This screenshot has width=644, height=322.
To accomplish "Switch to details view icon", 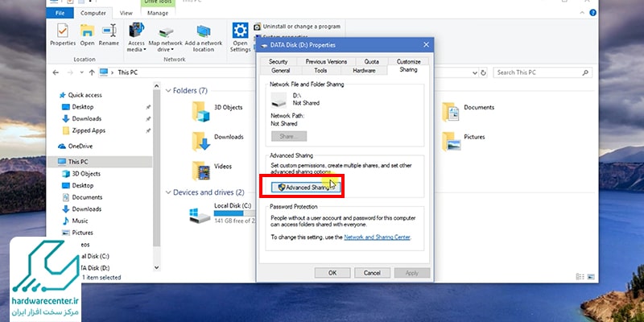I will 580,277.
